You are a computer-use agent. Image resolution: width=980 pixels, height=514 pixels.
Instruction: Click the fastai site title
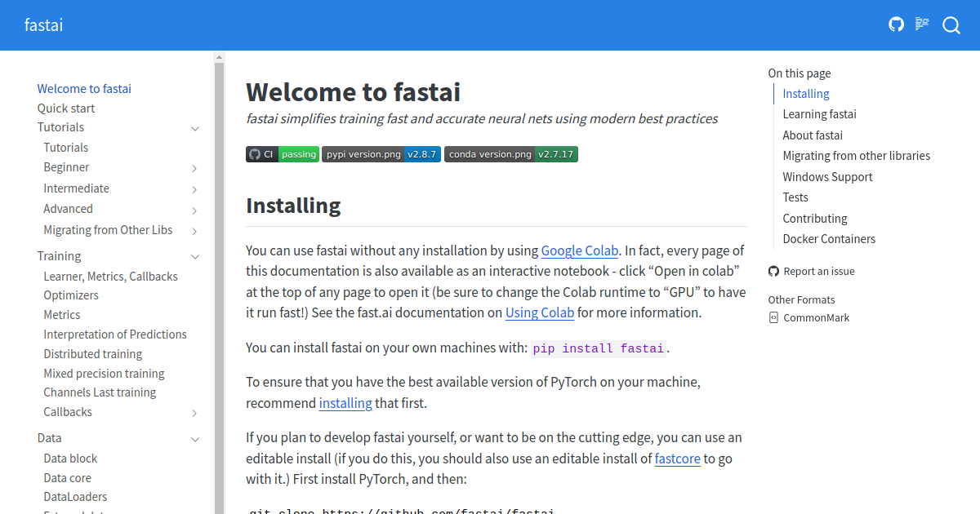(x=44, y=25)
